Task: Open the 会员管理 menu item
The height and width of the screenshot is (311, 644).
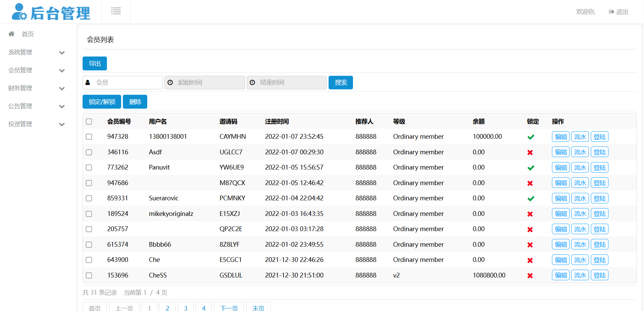Action: pyautogui.click(x=20, y=70)
